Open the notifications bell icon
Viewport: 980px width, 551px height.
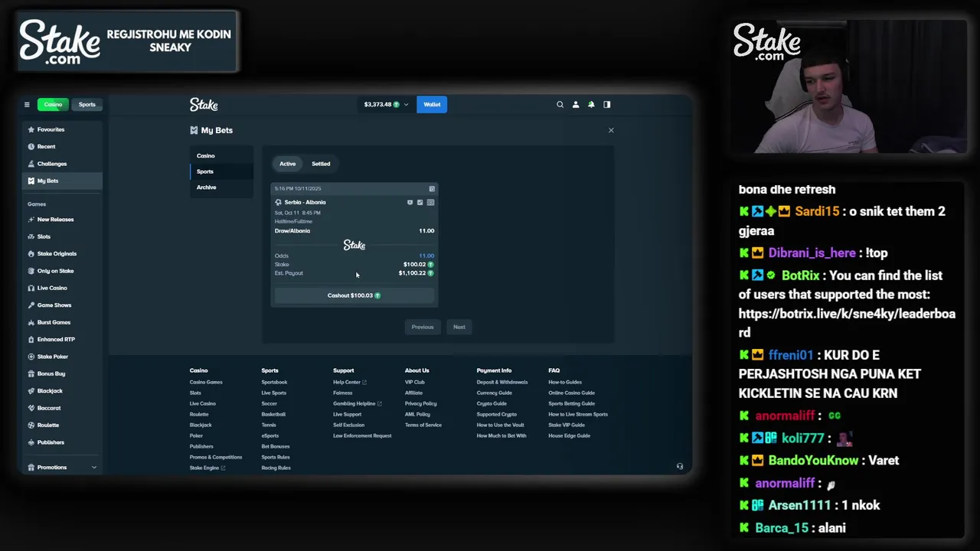click(591, 104)
